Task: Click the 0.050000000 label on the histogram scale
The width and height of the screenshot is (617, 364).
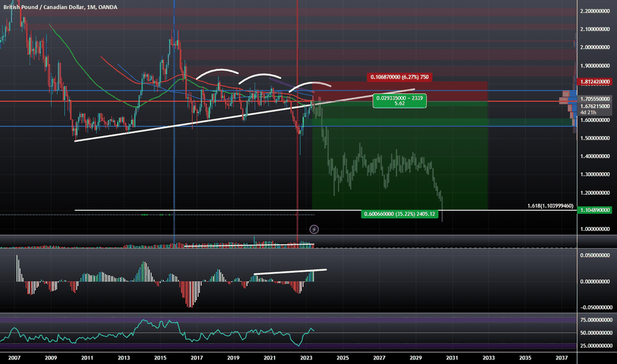Action: [x=594, y=255]
